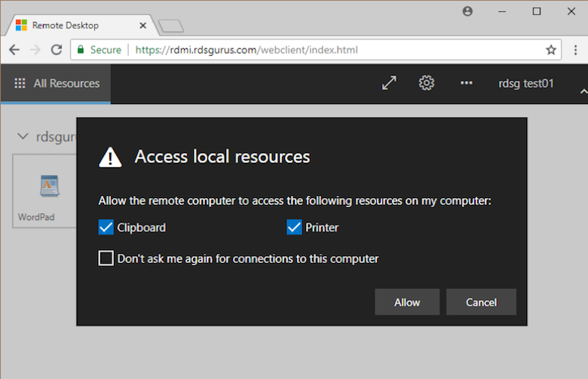
Task: Expand the rdsg test01 user menu
Action: point(526,84)
